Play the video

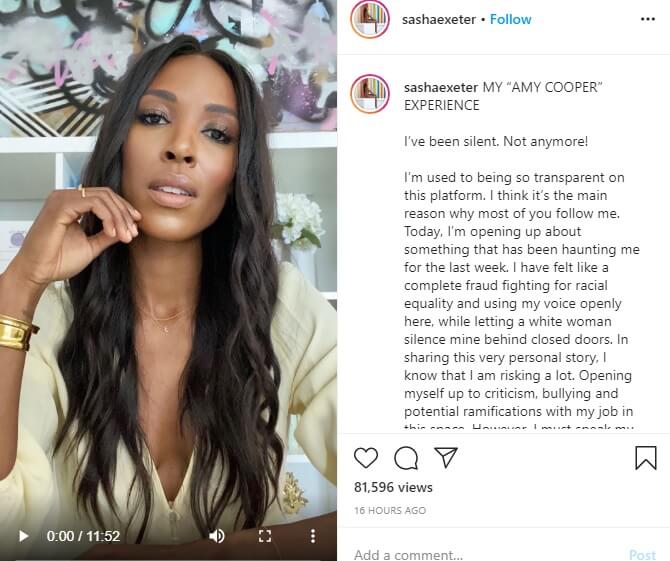click(x=24, y=536)
